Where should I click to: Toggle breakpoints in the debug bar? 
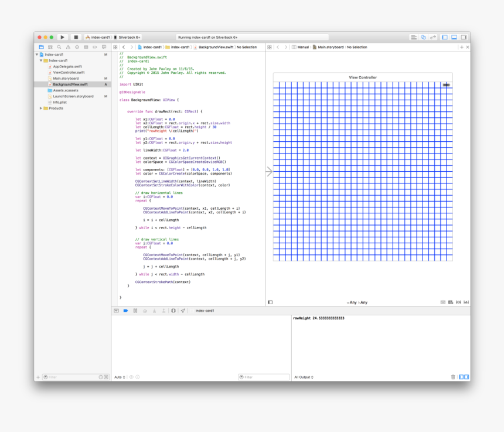coord(126,311)
